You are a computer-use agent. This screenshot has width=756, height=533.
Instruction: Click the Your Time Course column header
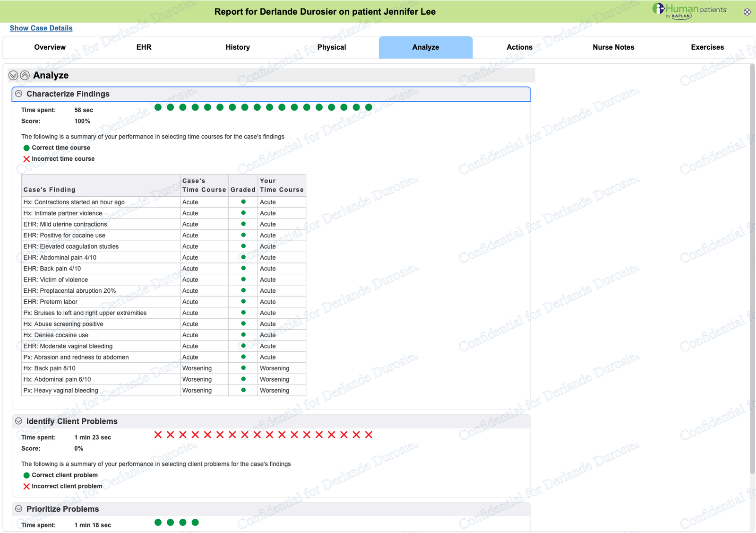click(282, 185)
